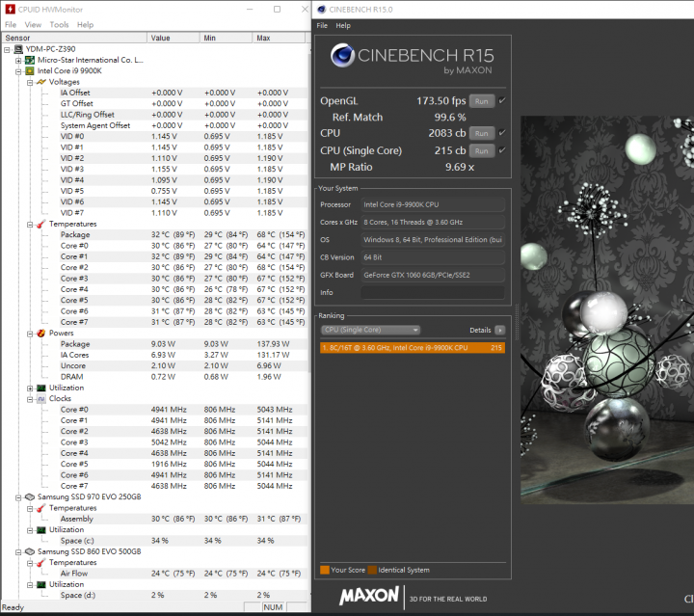
Task: Click the Info input field
Action: (x=433, y=292)
